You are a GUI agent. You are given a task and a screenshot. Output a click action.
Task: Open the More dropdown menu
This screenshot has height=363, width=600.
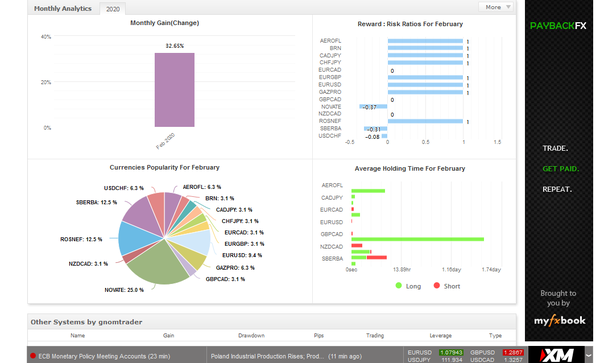coord(496,7)
